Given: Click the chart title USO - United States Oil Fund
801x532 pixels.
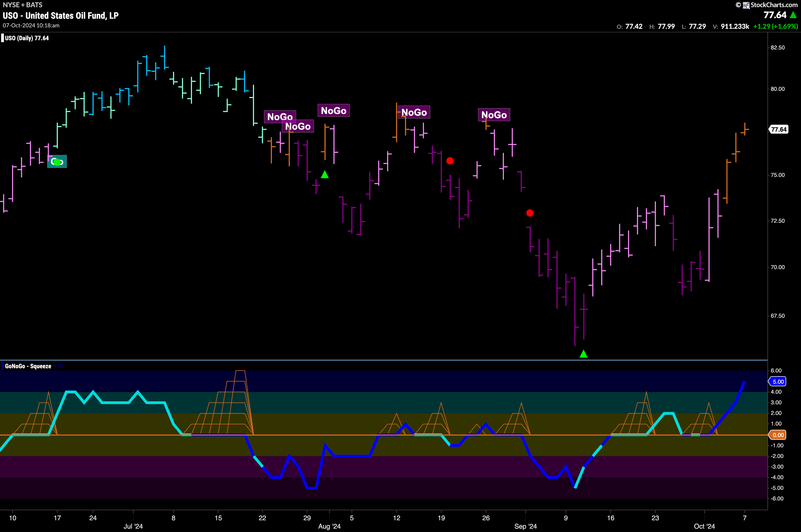Looking at the screenshot, I should pyautogui.click(x=61, y=16).
